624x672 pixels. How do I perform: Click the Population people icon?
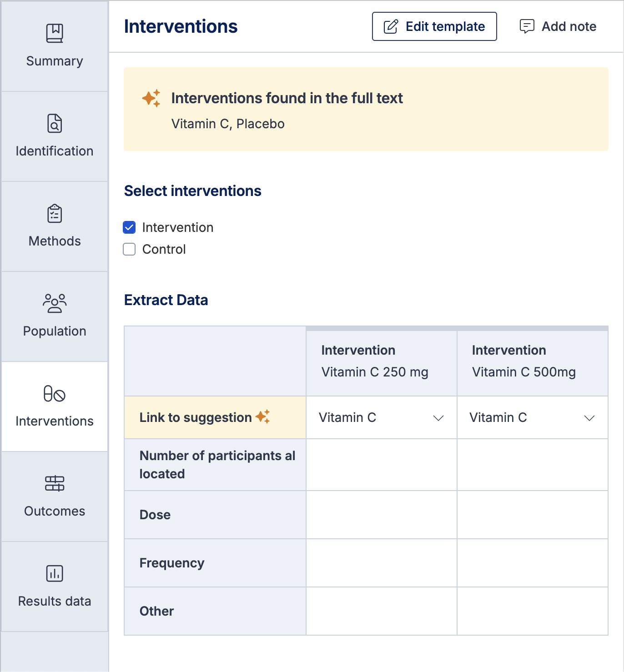tap(55, 303)
